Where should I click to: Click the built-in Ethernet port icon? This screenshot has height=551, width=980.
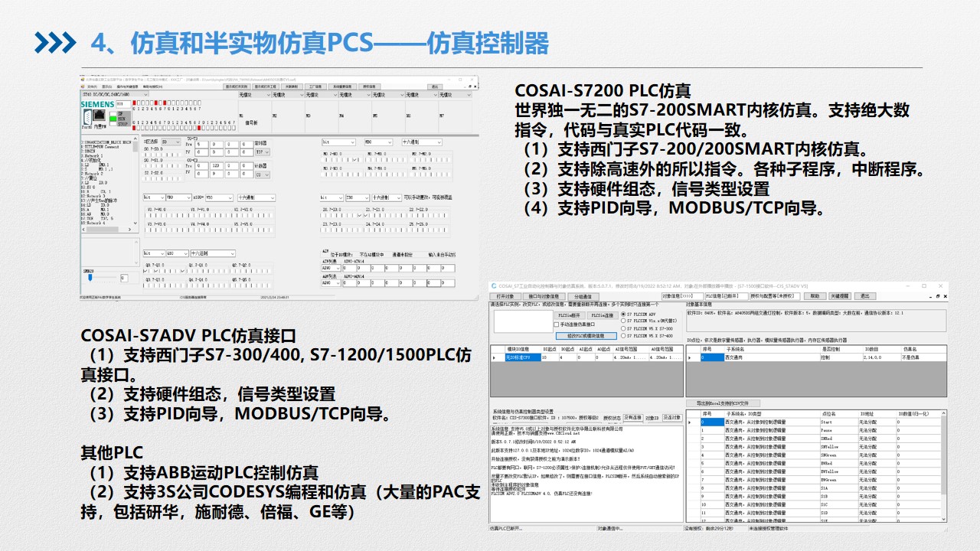[99, 115]
